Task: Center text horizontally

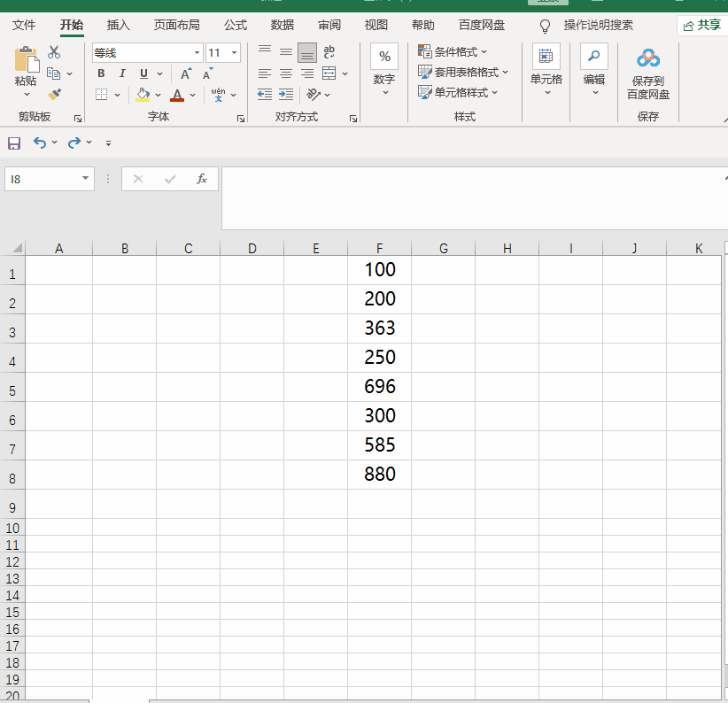Action: (286, 73)
